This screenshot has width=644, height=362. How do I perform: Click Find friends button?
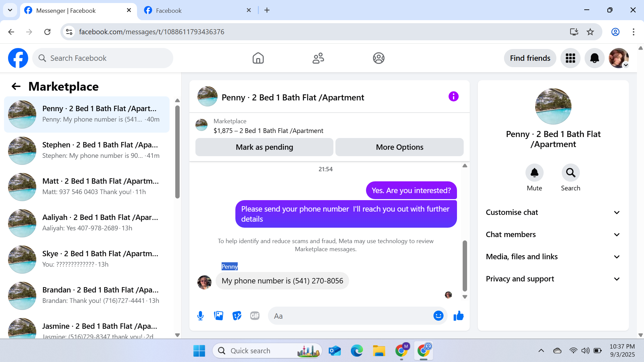tap(530, 58)
